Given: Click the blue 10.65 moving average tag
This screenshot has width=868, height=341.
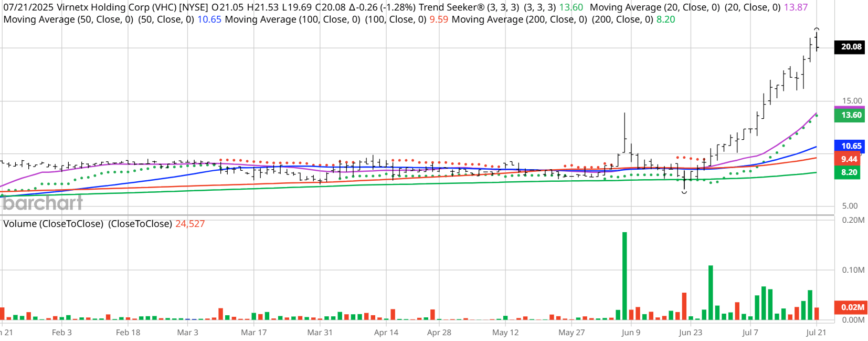Looking at the screenshot, I should click(850, 146).
